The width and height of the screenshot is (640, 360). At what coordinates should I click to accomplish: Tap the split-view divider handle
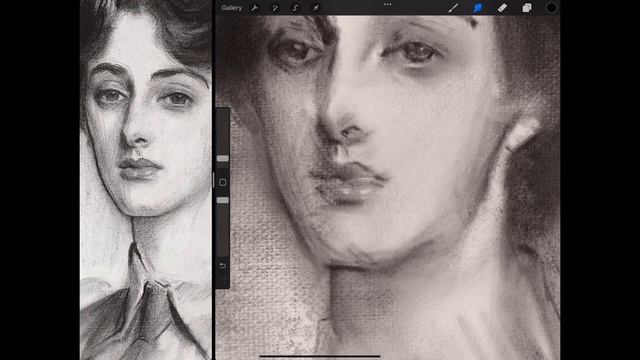pyautogui.click(x=213, y=180)
